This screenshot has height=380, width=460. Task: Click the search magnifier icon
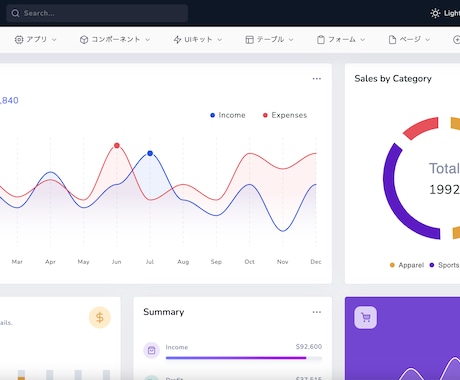(x=15, y=13)
